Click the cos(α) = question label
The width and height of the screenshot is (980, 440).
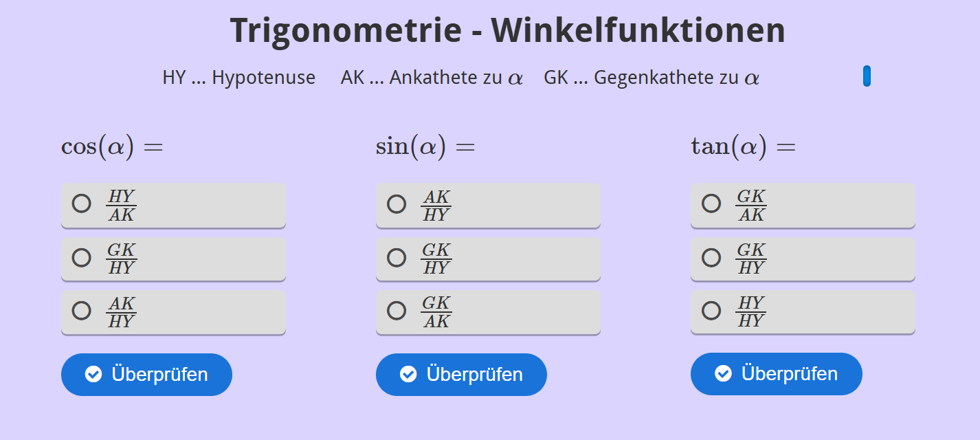pos(112,147)
